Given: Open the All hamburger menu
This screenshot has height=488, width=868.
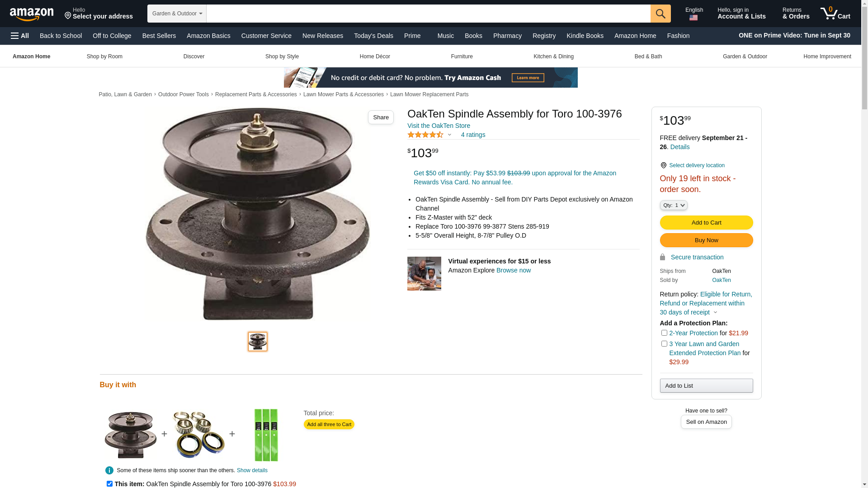Looking at the screenshot, I should point(20,36).
